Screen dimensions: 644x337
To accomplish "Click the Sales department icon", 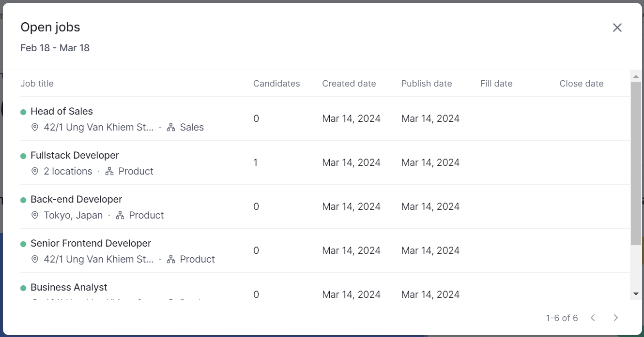I will (171, 127).
